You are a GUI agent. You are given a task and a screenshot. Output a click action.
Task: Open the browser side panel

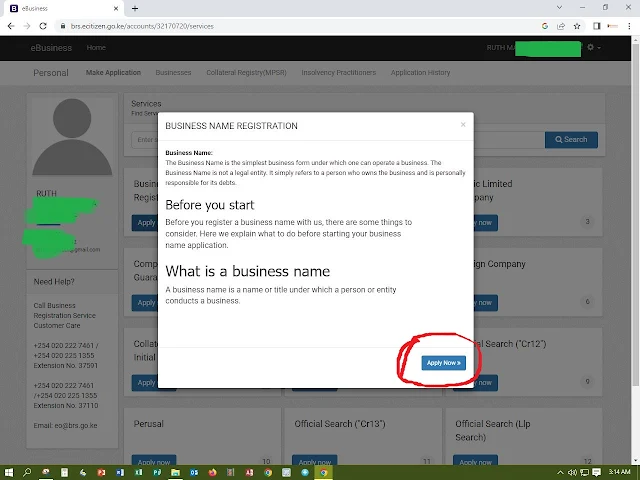597,26
